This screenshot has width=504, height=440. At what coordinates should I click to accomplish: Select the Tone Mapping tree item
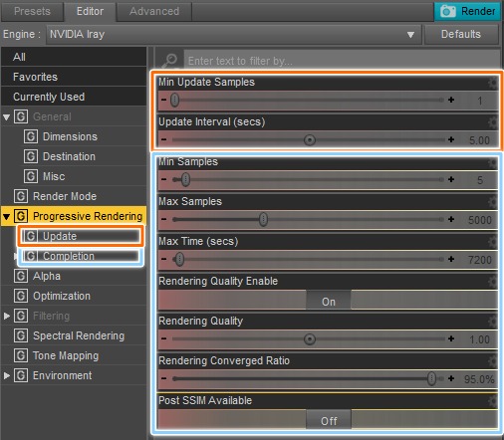(66, 355)
